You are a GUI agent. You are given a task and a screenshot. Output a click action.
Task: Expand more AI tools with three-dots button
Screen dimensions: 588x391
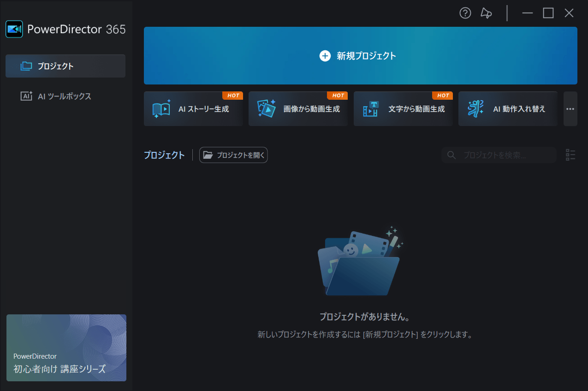[570, 109]
